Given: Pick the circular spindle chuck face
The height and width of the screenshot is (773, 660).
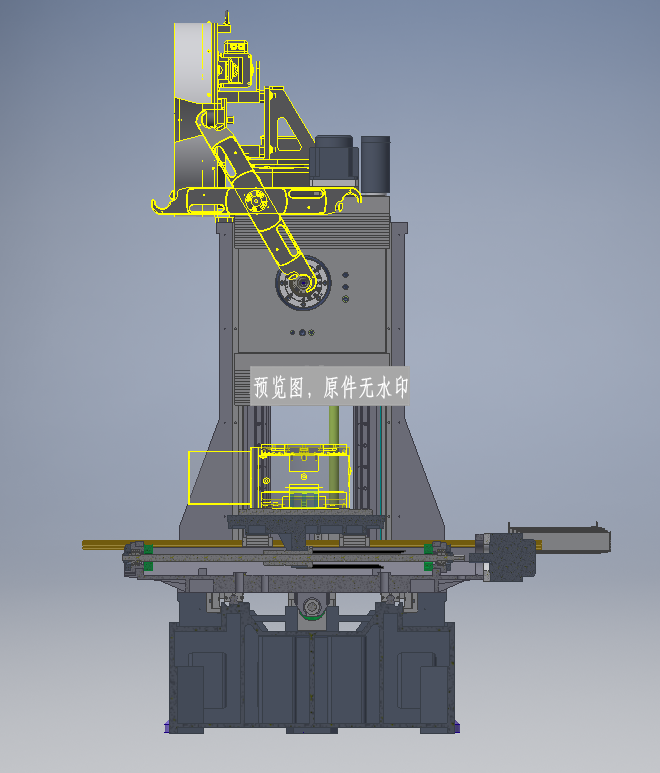Looking at the screenshot, I should pos(303,283).
